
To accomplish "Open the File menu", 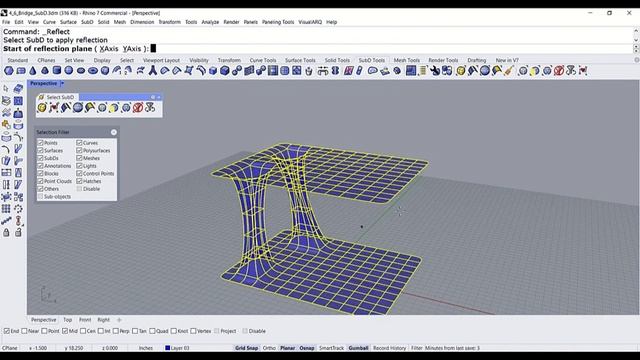I will (6, 22).
